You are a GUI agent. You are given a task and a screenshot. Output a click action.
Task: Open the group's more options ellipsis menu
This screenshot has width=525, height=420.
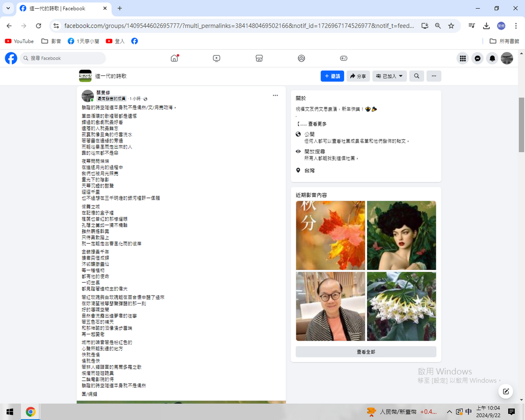(x=434, y=76)
